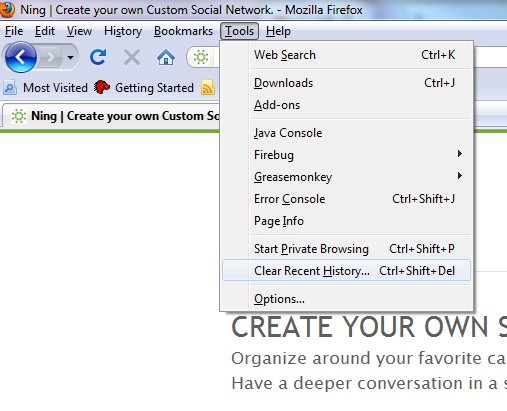This screenshot has height=411, width=507.
Task: Open the recent pages history dropdown arrow
Action: [x=70, y=58]
